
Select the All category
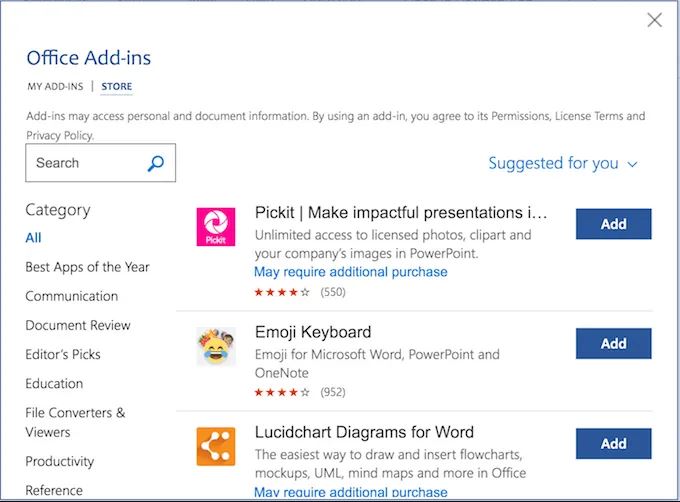click(x=34, y=238)
